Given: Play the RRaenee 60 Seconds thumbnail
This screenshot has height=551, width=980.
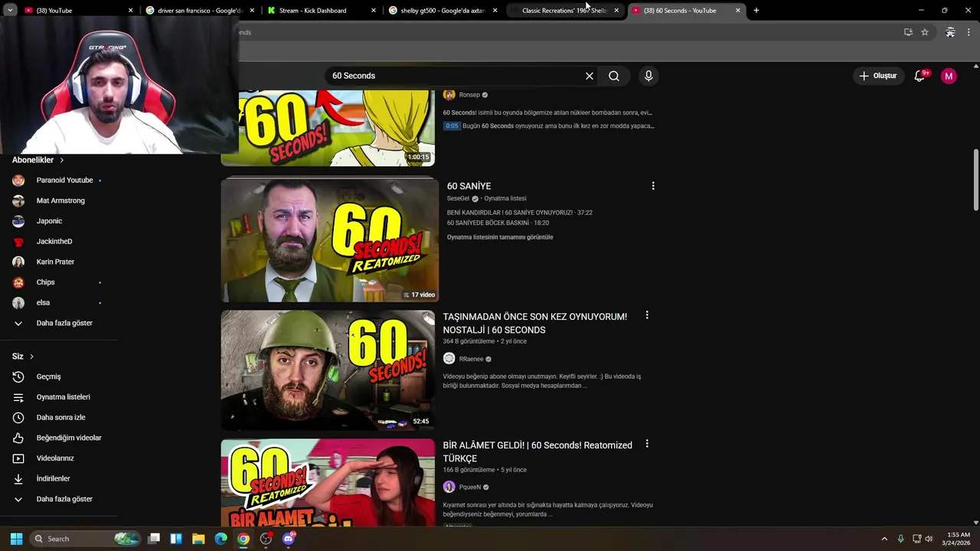Looking at the screenshot, I should click(x=328, y=370).
